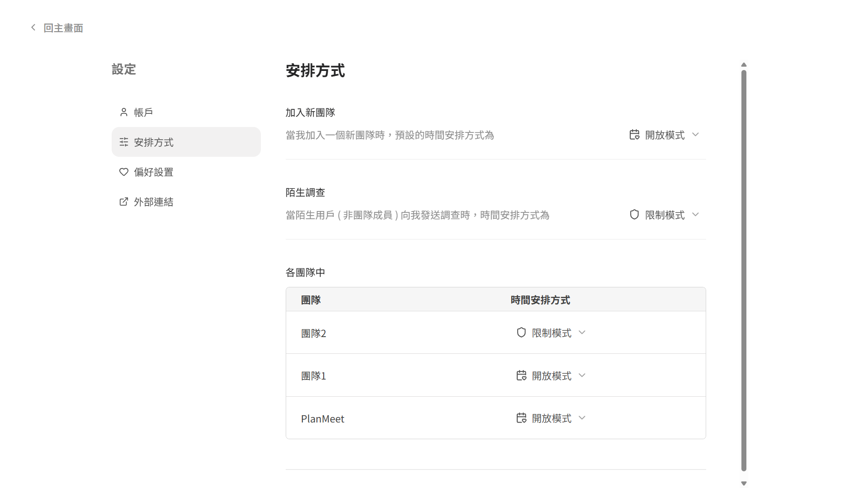Select the person icon beside 帳戶
The width and height of the screenshot is (868, 488).
pyautogui.click(x=123, y=112)
